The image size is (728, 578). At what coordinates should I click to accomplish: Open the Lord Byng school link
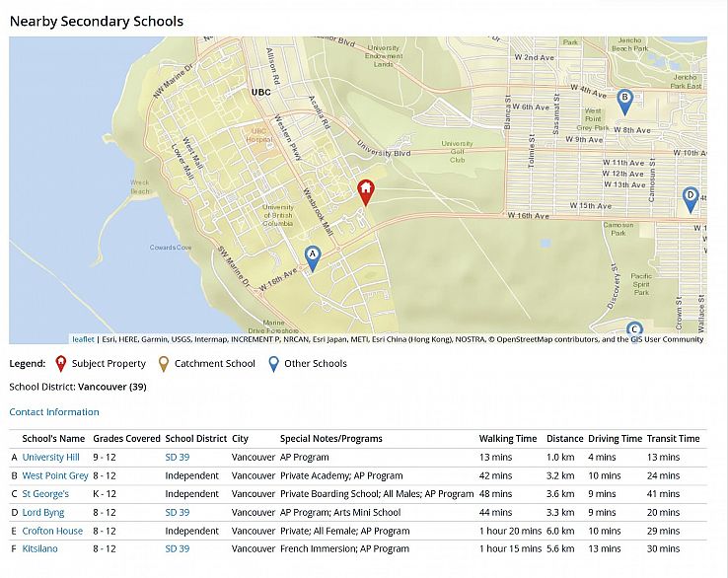pyautogui.click(x=43, y=513)
